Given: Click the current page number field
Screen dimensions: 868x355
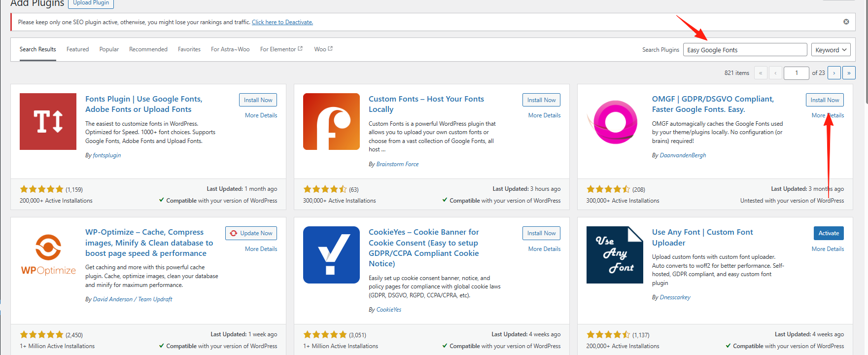Looking at the screenshot, I should (796, 73).
